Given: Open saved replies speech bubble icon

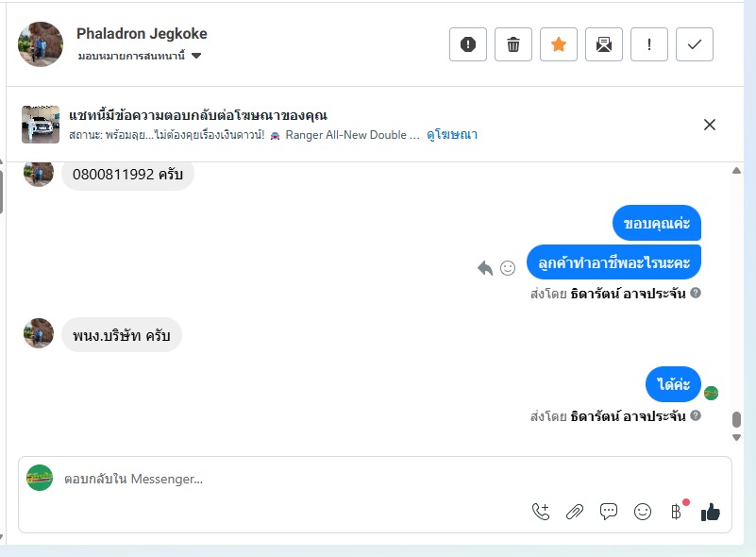Looking at the screenshot, I should 609,511.
